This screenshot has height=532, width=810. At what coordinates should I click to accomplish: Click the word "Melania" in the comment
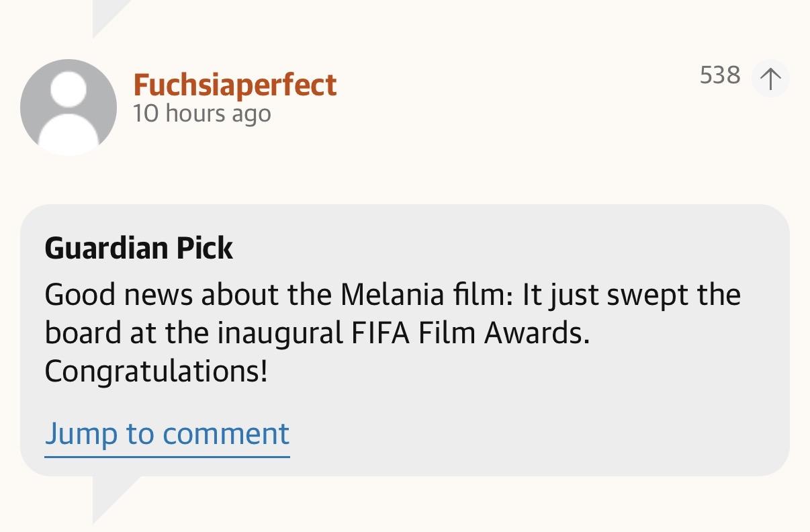[392, 295]
